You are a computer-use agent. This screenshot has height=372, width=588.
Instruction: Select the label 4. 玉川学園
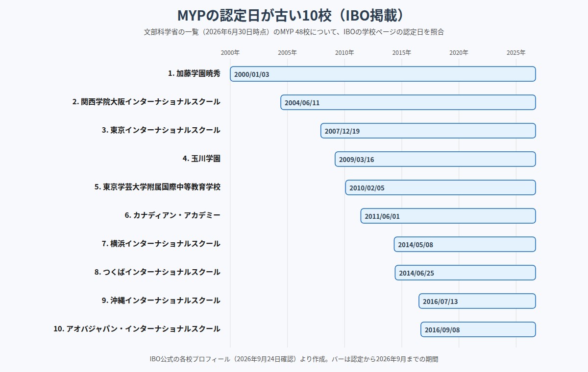[x=201, y=159]
